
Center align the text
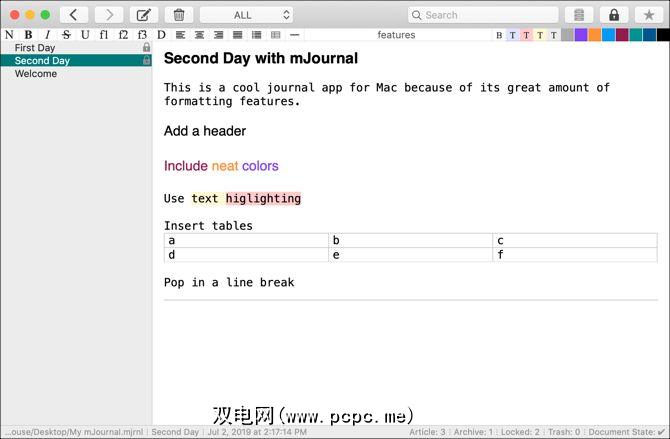pos(199,35)
